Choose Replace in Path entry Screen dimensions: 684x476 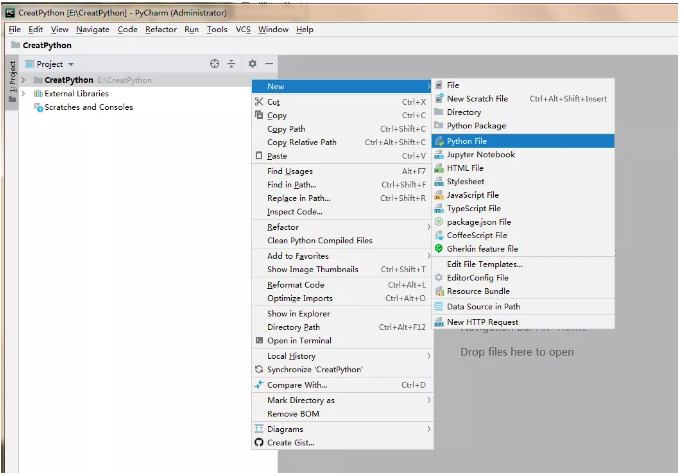pyautogui.click(x=342, y=198)
